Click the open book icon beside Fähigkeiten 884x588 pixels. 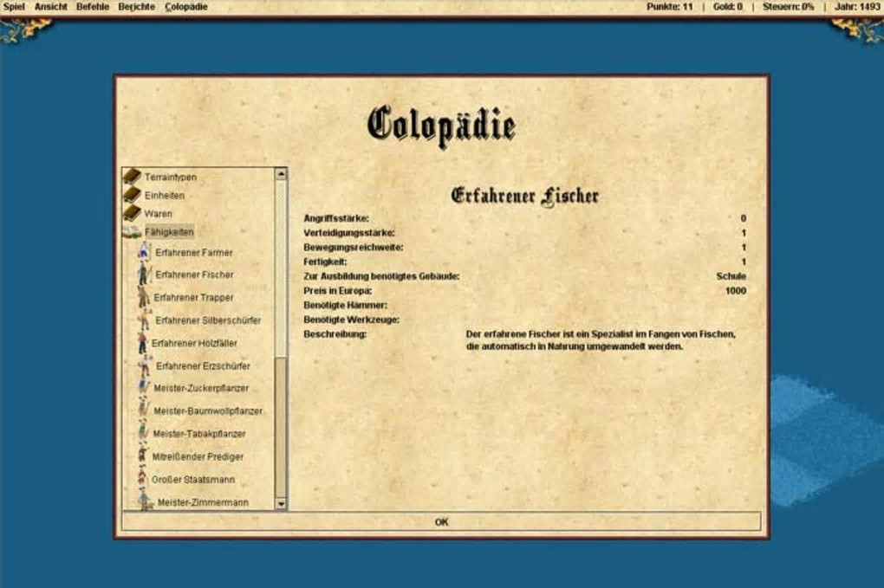coord(132,231)
